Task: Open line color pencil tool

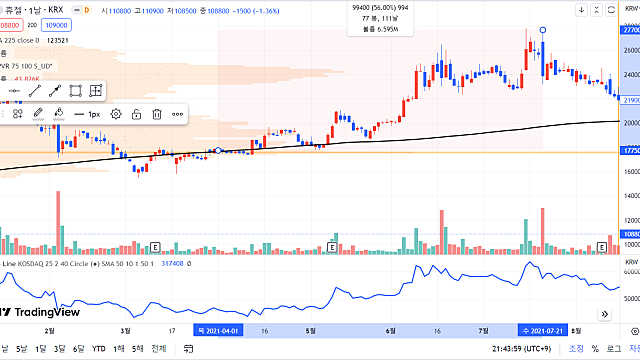Action: (38, 114)
